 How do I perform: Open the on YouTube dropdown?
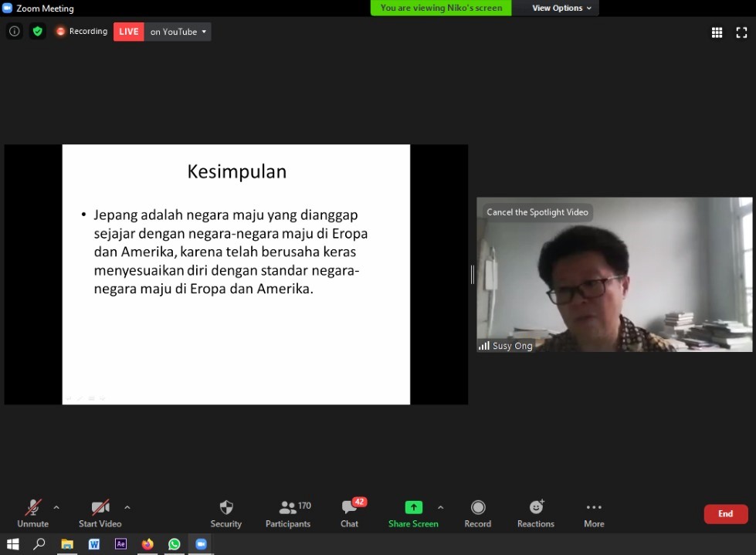click(x=178, y=32)
